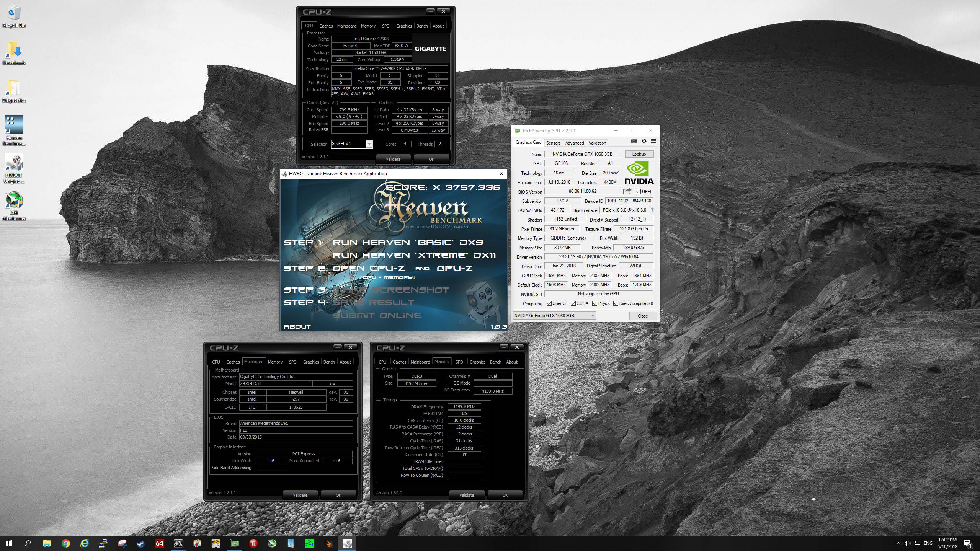
Task: Open Steam from the taskbar
Action: point(140,543)
